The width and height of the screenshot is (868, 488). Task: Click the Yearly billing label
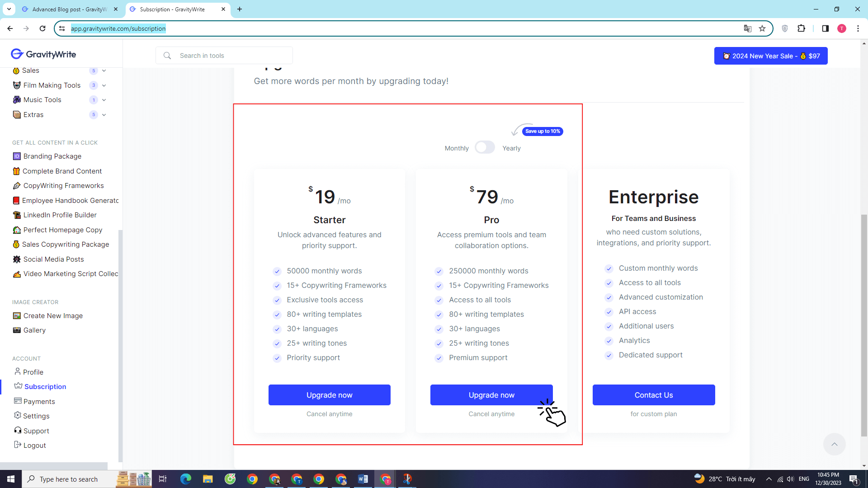(511, 148)
